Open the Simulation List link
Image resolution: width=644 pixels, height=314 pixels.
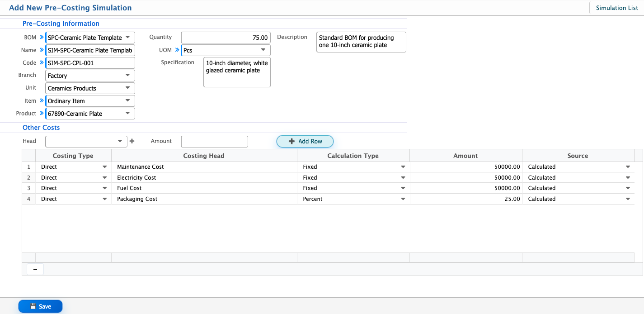click(x=617, y=8)
